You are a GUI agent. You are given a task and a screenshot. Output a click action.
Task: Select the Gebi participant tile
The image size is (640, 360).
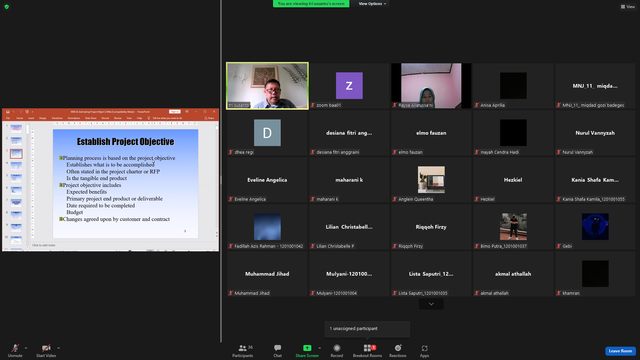pos(595,227)
